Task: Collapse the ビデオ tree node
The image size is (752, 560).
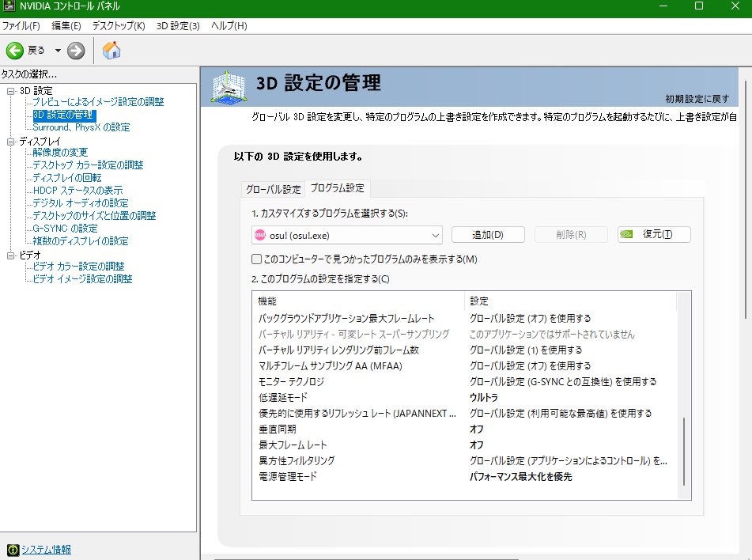Action: click(x=10, y=255)
